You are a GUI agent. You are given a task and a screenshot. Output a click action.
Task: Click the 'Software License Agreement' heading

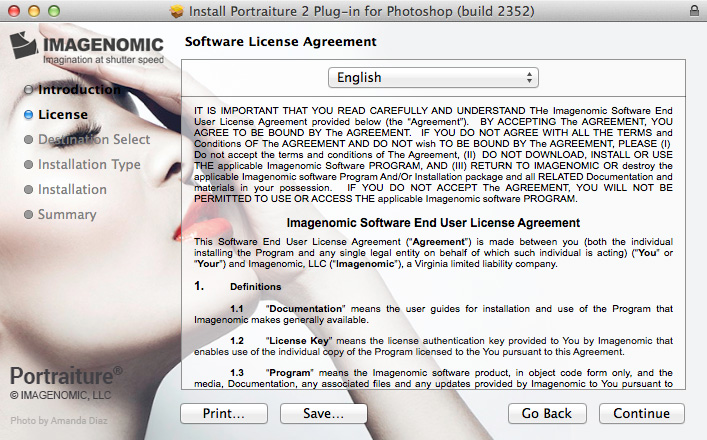coord(280,41)
